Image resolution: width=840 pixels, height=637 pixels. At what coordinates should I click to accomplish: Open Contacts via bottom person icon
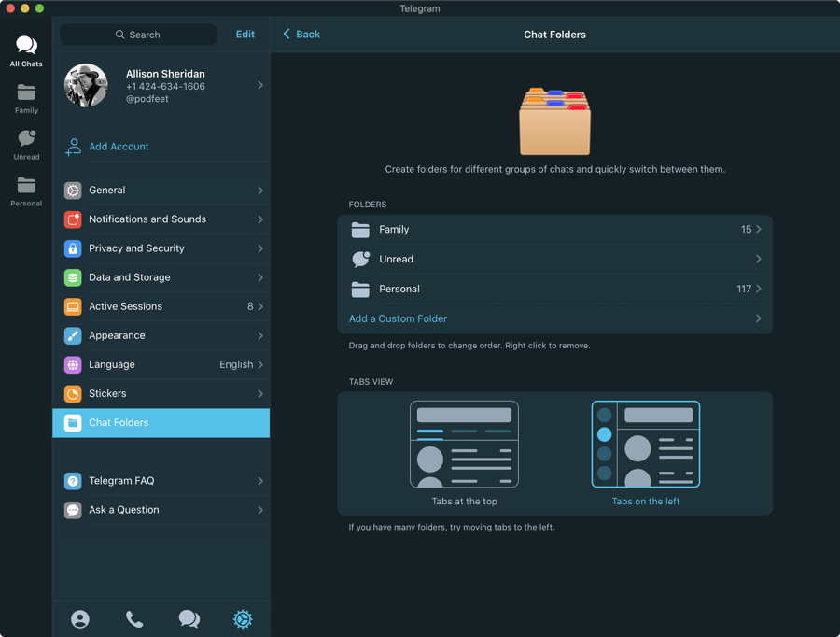point(80,618)
